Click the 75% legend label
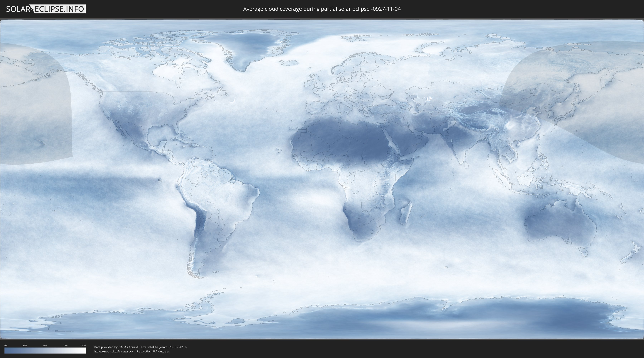The height and width of the screenshot is (358, 644). point(65,345)
